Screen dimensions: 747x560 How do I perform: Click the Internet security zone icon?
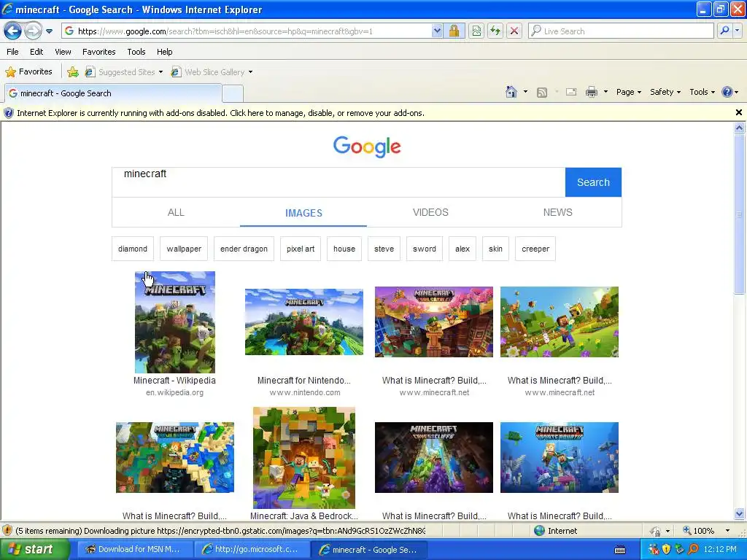coord(539,531)
